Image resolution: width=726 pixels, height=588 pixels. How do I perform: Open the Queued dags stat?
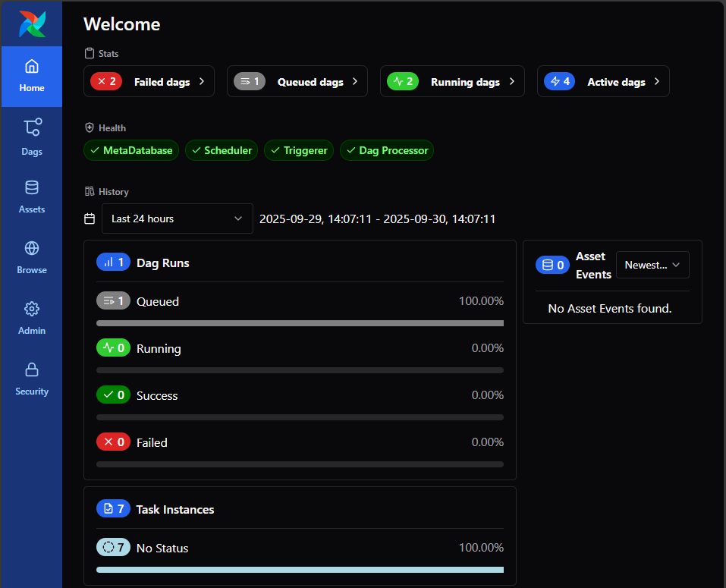click(x=297, y=81)
